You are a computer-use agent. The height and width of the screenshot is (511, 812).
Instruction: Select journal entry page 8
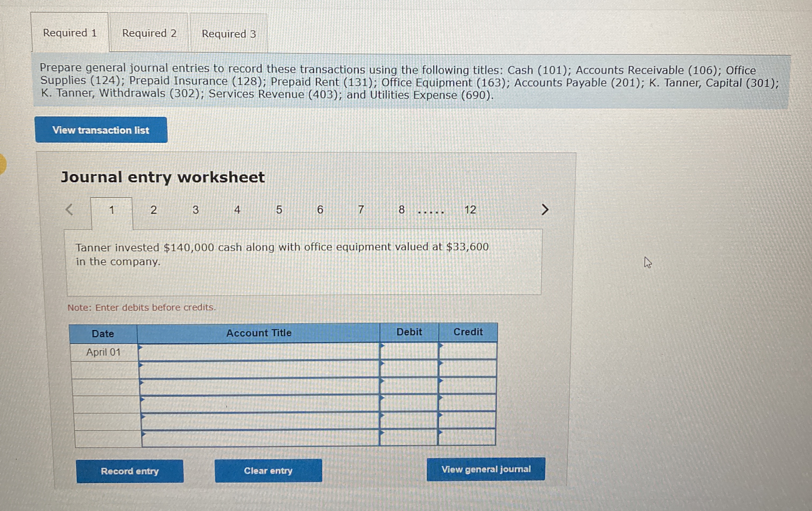401,210
